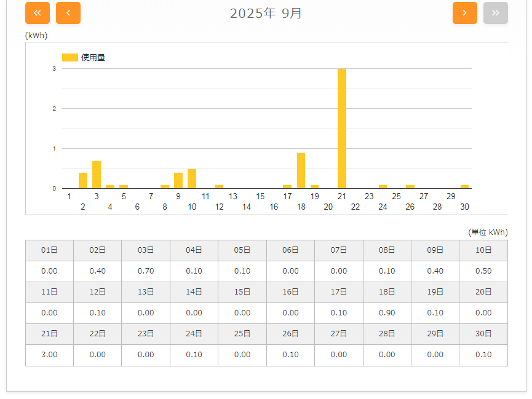
Task: Select the tallest bar for day 21
Action: (341, 128)
